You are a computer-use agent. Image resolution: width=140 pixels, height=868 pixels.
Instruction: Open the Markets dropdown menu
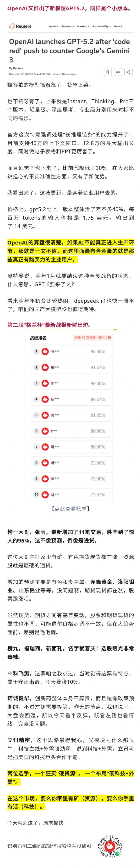83,26
